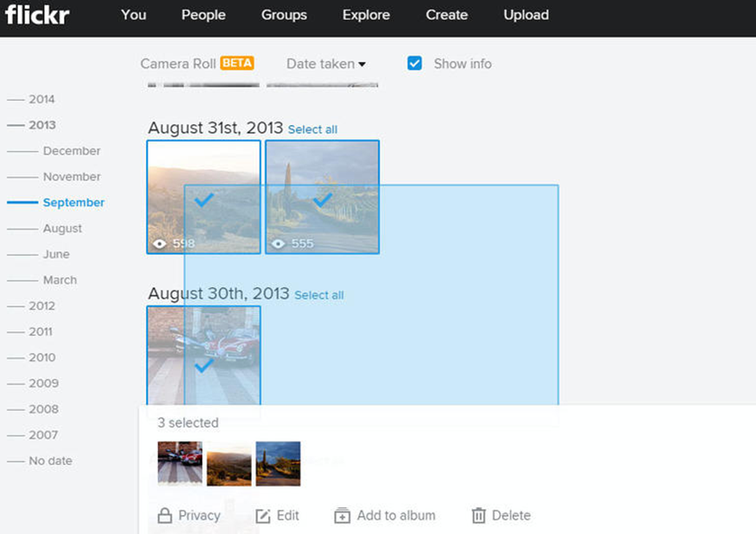Image resolution: width=756 pixels, height=534 pixels.
Task: Click the cars thumbnail in selection tray
Action: tap(180, 463)
